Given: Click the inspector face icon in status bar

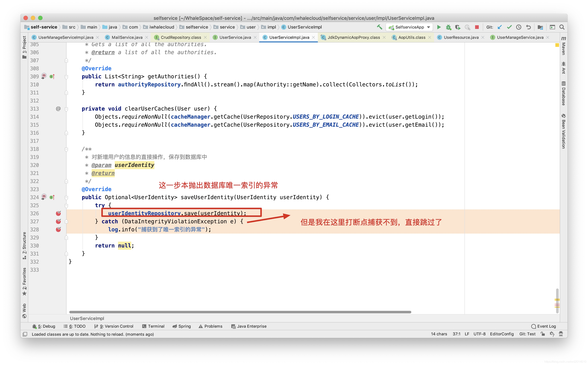Looking at the screenshot, I should [x=561, y=334].
